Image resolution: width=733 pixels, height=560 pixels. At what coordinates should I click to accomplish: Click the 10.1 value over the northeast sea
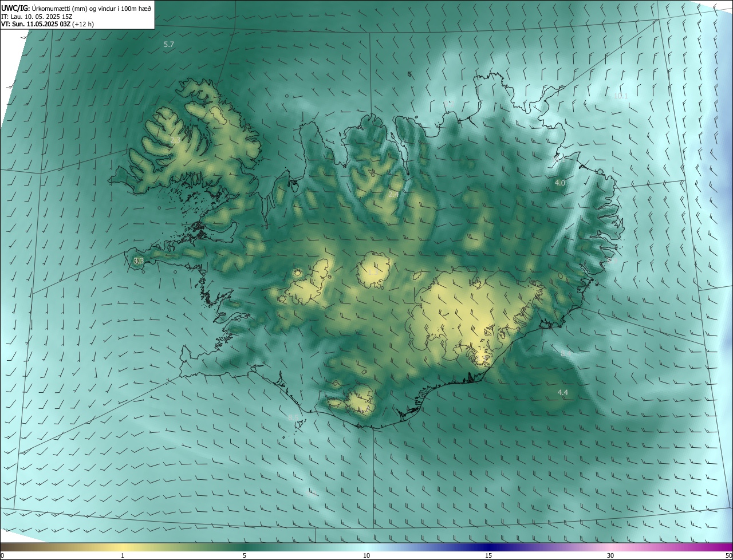tap(621, 96)
